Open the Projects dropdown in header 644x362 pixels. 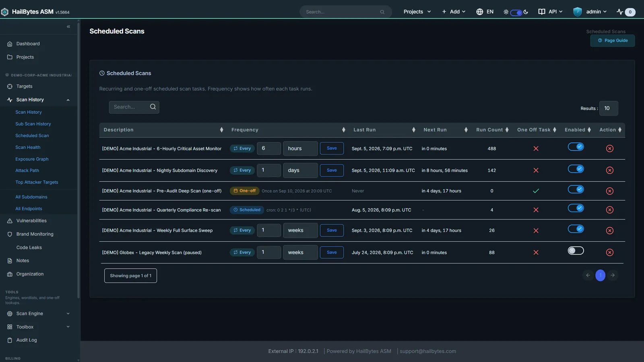[417, 12]
